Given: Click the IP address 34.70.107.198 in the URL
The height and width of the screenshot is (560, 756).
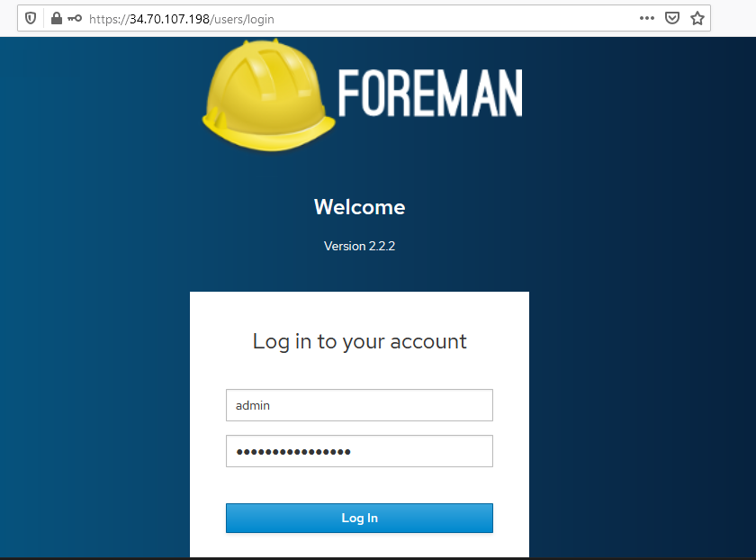Looking at the screenshot, I should coord(170,19).
